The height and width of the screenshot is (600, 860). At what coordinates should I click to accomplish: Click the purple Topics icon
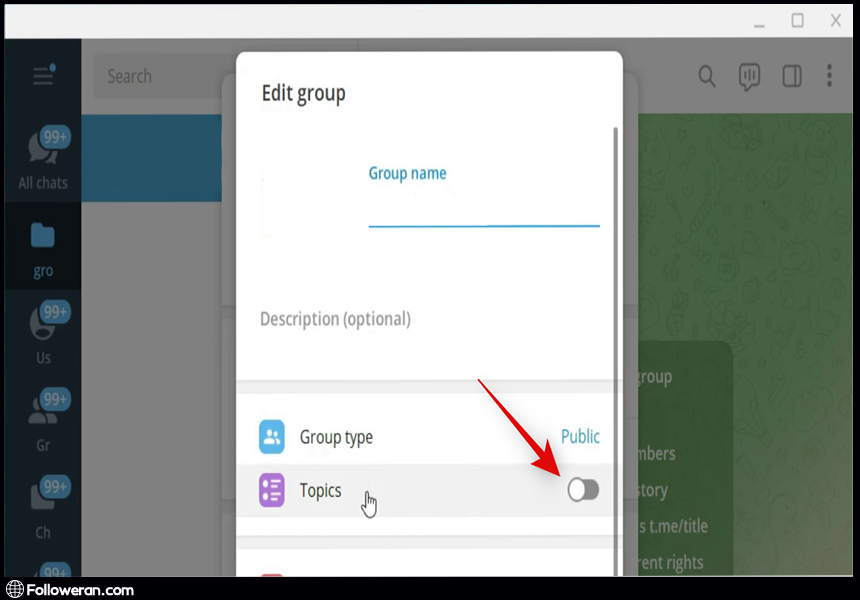tap(272, 490)
